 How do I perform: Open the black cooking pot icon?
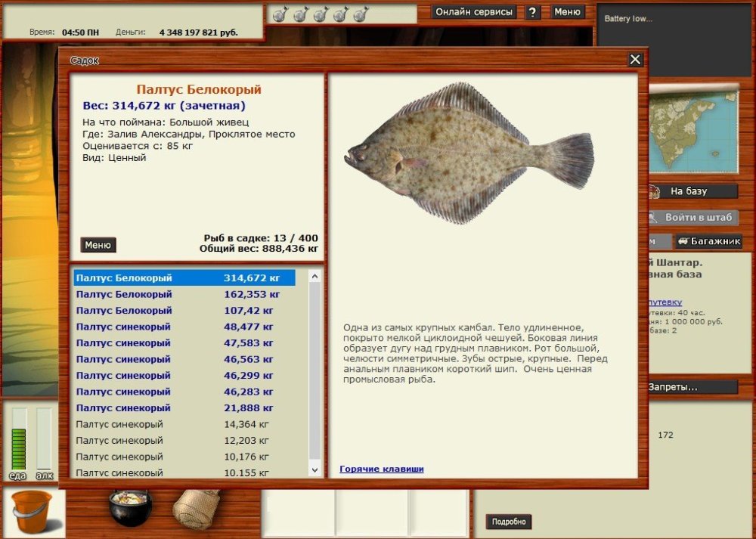pos(131,508)
